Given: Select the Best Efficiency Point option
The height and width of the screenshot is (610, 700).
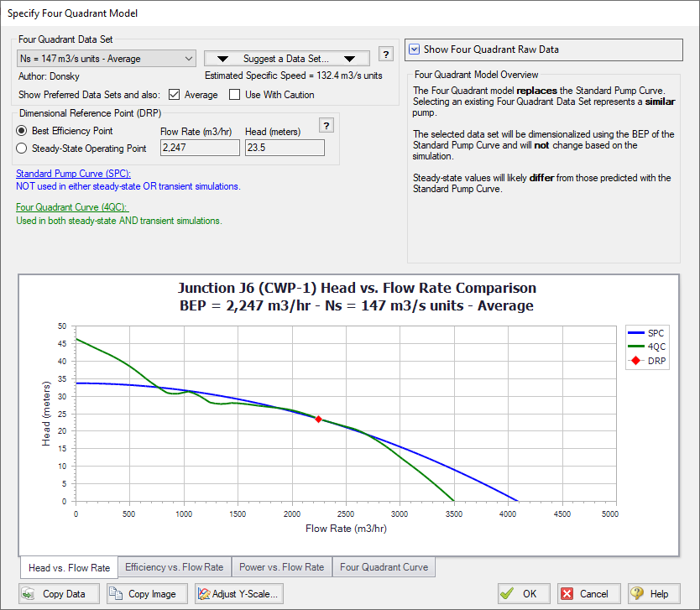Looking at the screenshot, I should [23, 131].
